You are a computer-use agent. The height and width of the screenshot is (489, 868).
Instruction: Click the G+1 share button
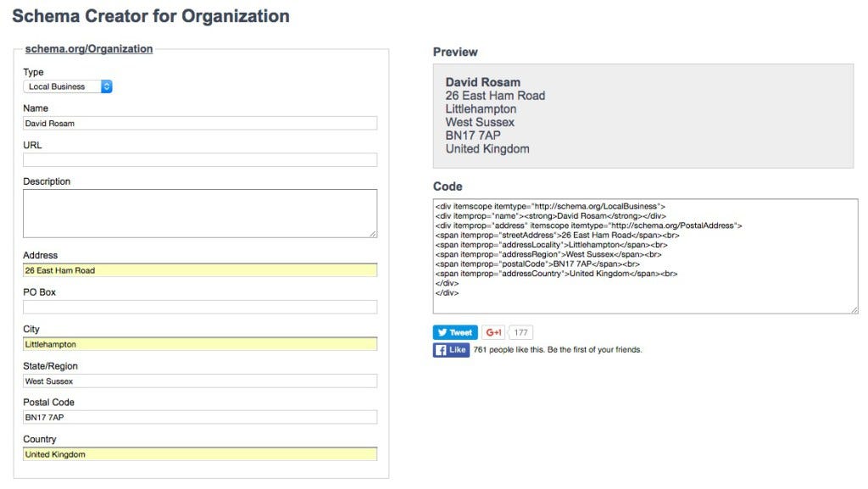(492, 332)
